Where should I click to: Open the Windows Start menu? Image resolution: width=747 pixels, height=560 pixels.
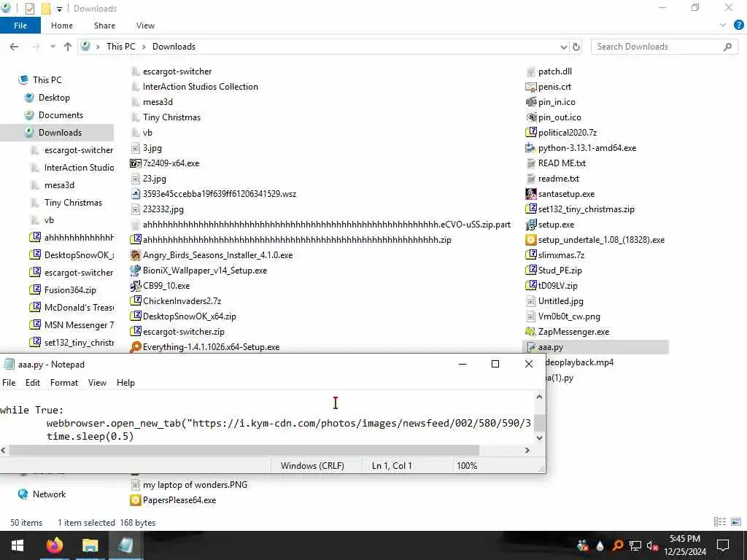[x=18, y=545]
